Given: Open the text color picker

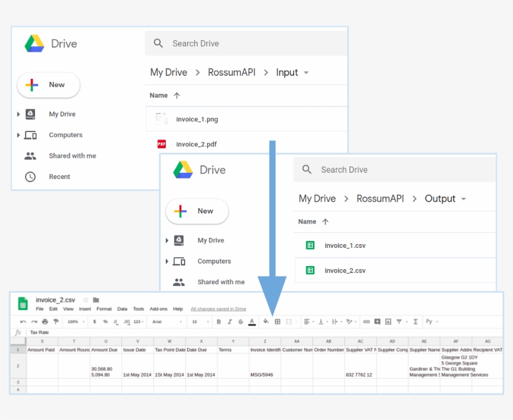Looking at the screenshot, I should pos(252,322).
